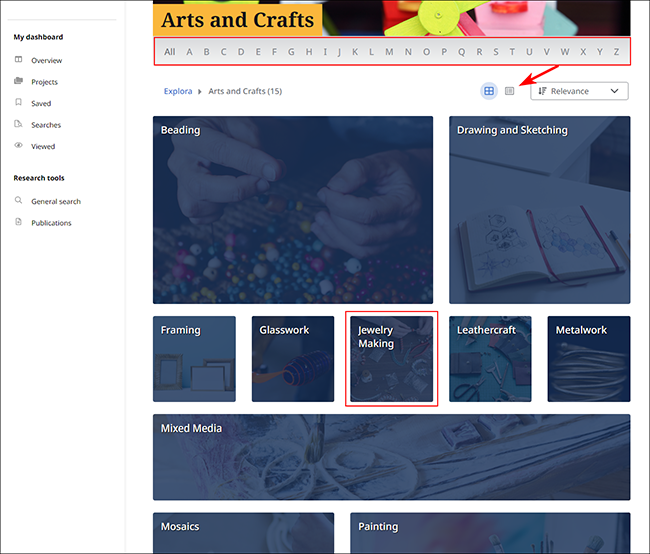This screenshot has width=650, height=554.
Task: Click the General search magnifier icon
Action: 18,200
